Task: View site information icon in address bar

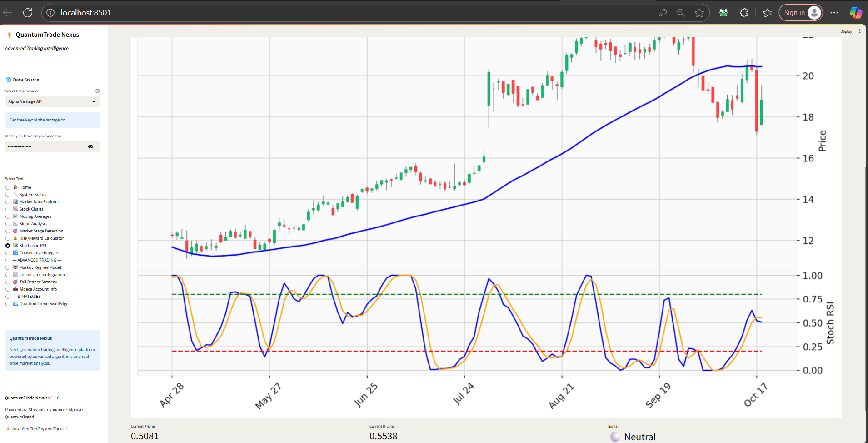Action: pos(50,13)
